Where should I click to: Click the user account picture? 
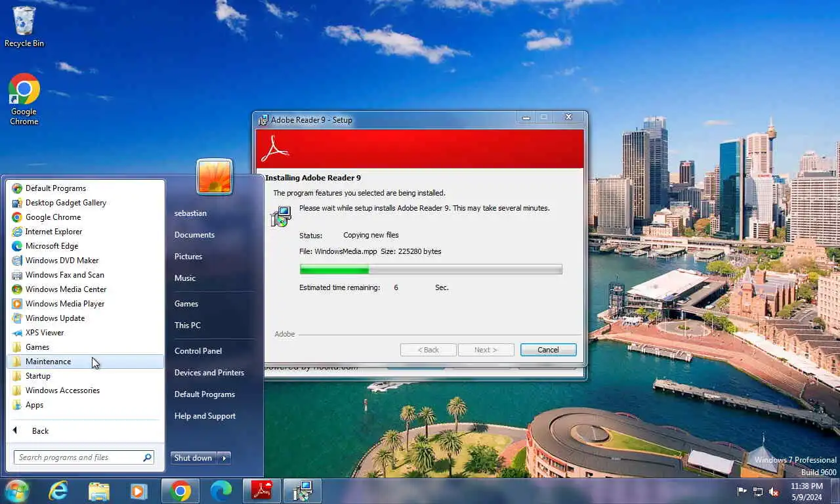(215, 177)
